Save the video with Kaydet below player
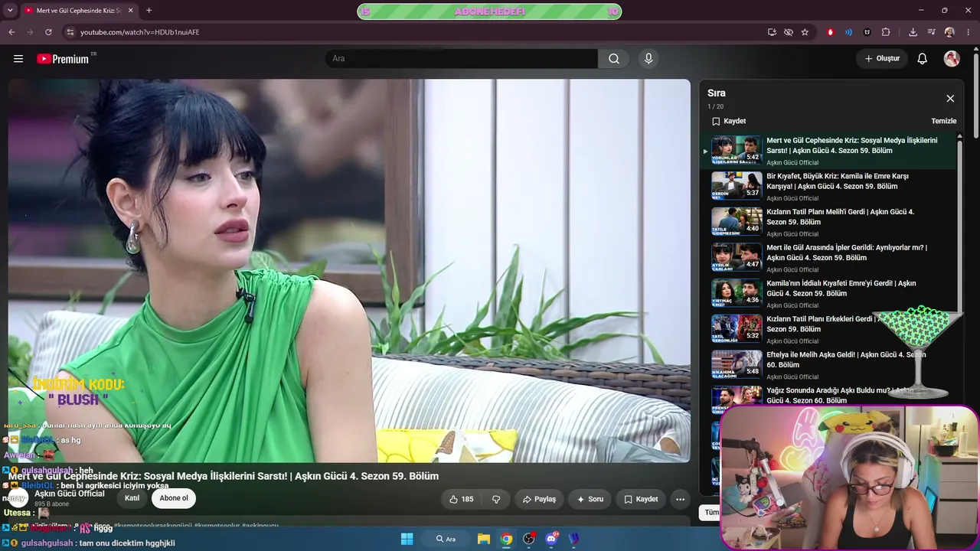The height and width of the screenshot is (551, 980). click(x=641, y=499)
